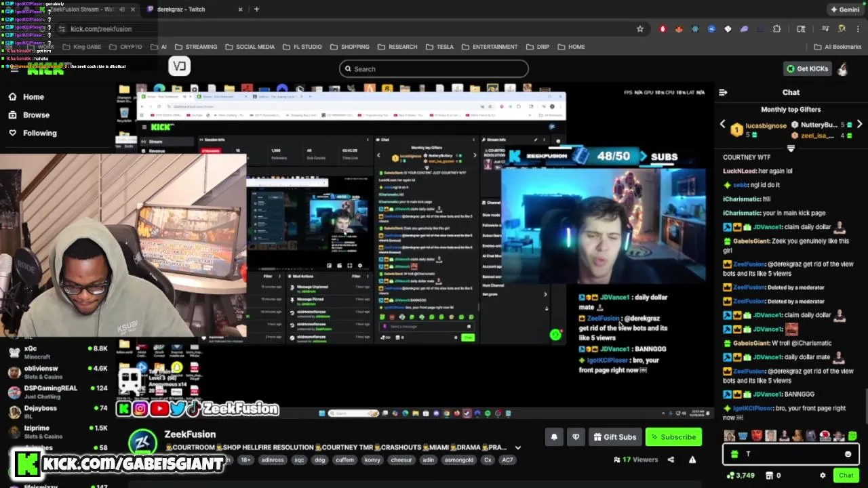Click lucasbignose in top gifters
The width and height of the screenshot is (868, 488).
[766, 125]
